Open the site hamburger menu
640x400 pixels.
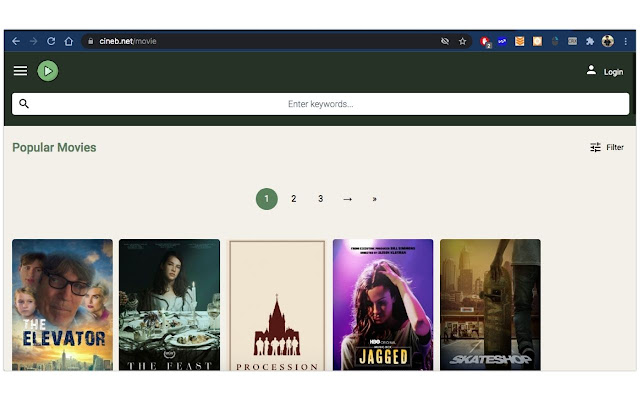(x=20, y=71)
